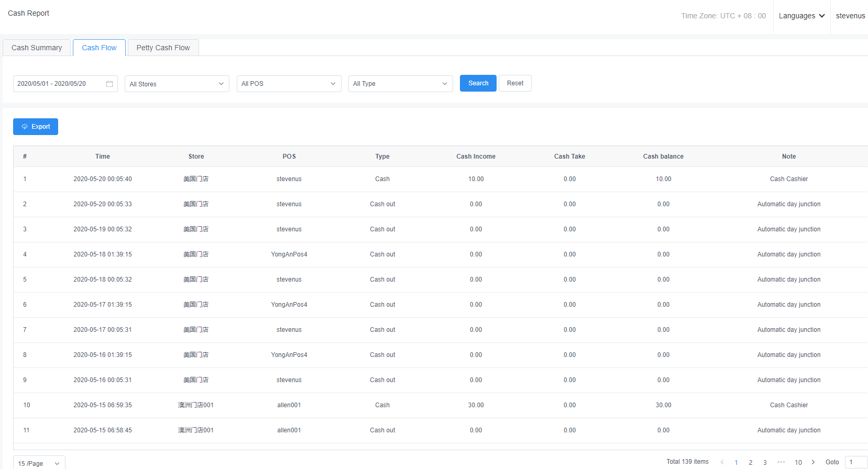Click the previous page arrow in pagination
This screenshot has width=868, height=469.
722,462
